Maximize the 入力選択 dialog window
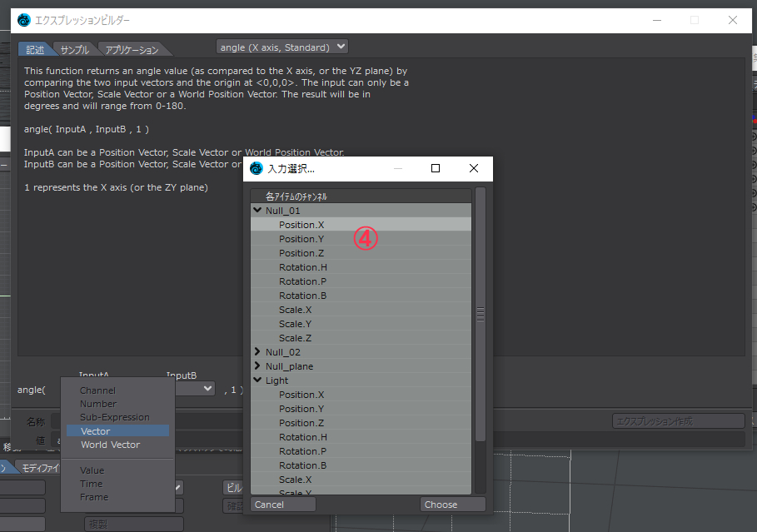The image size is (757, 532). [x=436, y=168]
